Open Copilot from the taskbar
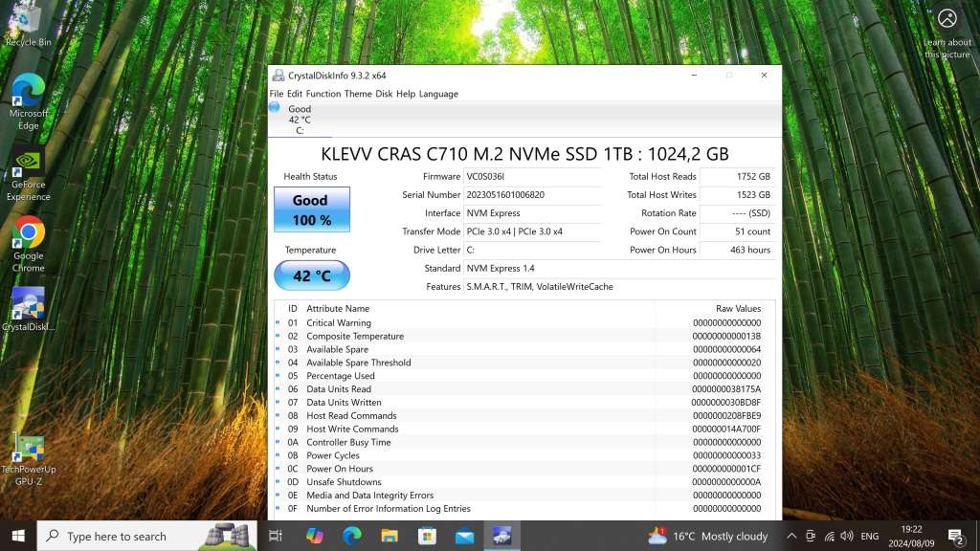Viewport: 980px width, 551px height. pyautogui.click(x=316, y=536)
